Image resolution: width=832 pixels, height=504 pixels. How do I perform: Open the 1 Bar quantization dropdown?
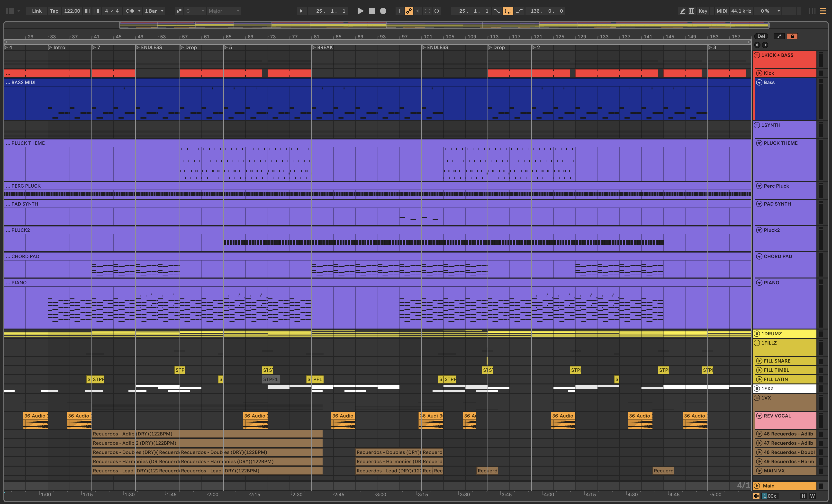point(154,11)
